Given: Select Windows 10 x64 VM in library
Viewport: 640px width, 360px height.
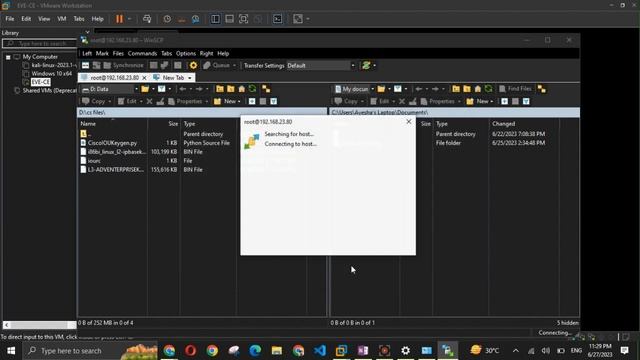Looking at the screenshot, I should point(51,73).
